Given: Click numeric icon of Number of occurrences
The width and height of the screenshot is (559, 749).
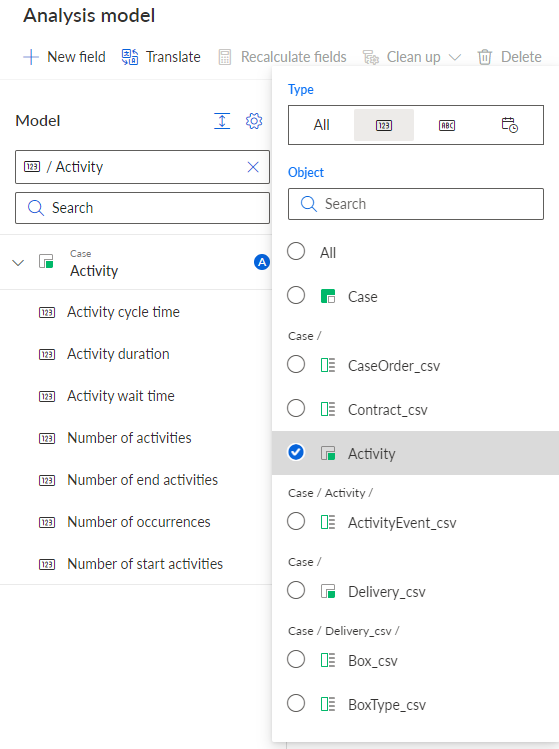Looking at the screenshot, I should click(47, 523).
